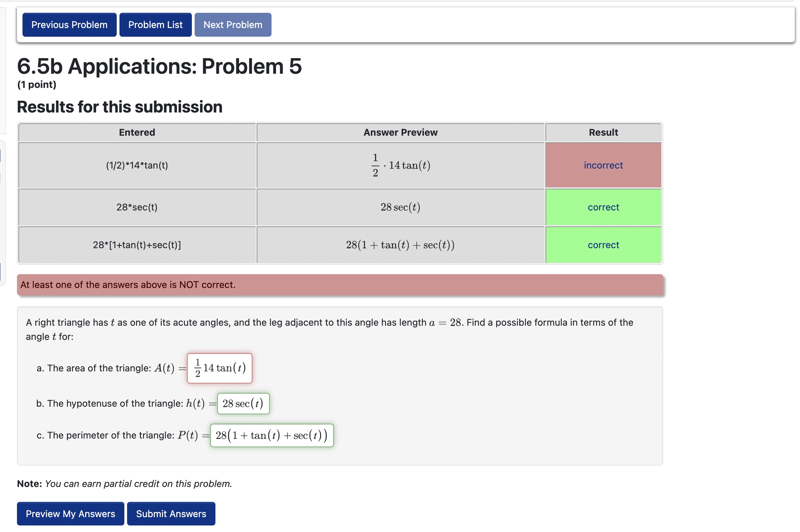This screenshot has width=800, height=532.
Task: Advance with the Next Problem button
Action: [233, 25]
